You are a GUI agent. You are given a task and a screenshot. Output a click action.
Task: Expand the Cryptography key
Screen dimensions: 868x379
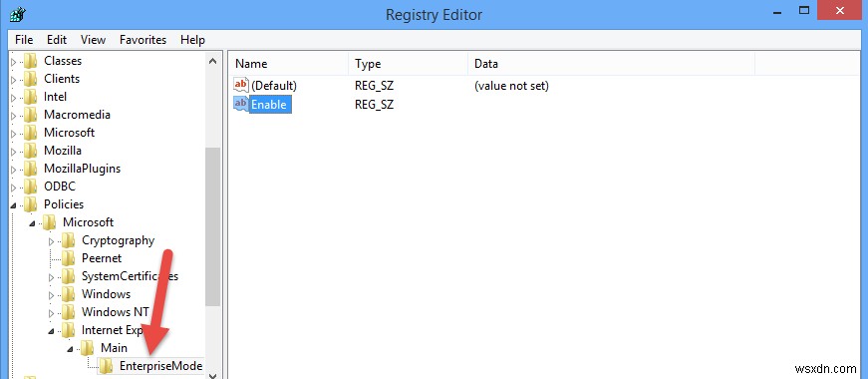click(x=52, y=241)
